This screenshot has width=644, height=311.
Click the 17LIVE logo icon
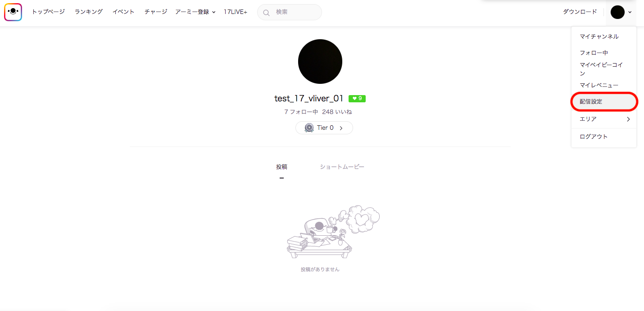pyautogui.click(x=13, y=12)
